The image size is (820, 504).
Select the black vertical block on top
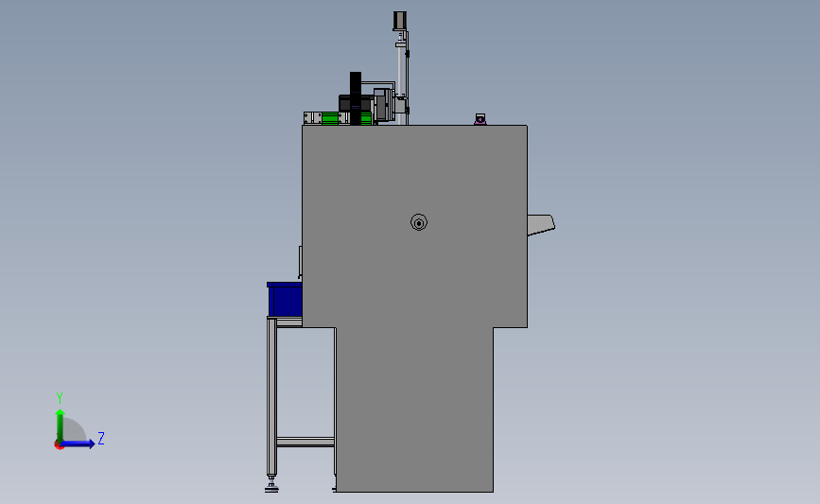[356, 98]
